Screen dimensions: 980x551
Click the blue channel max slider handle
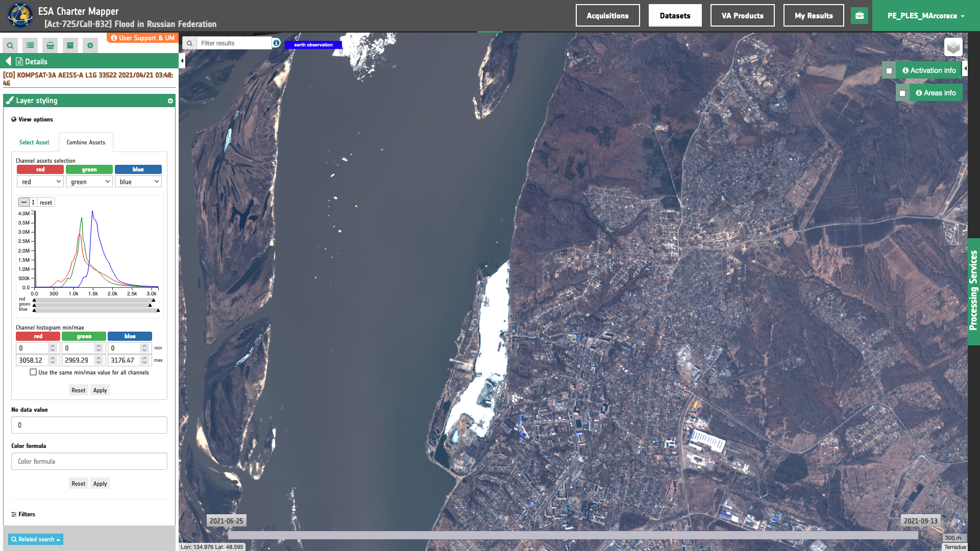point(158,310)
